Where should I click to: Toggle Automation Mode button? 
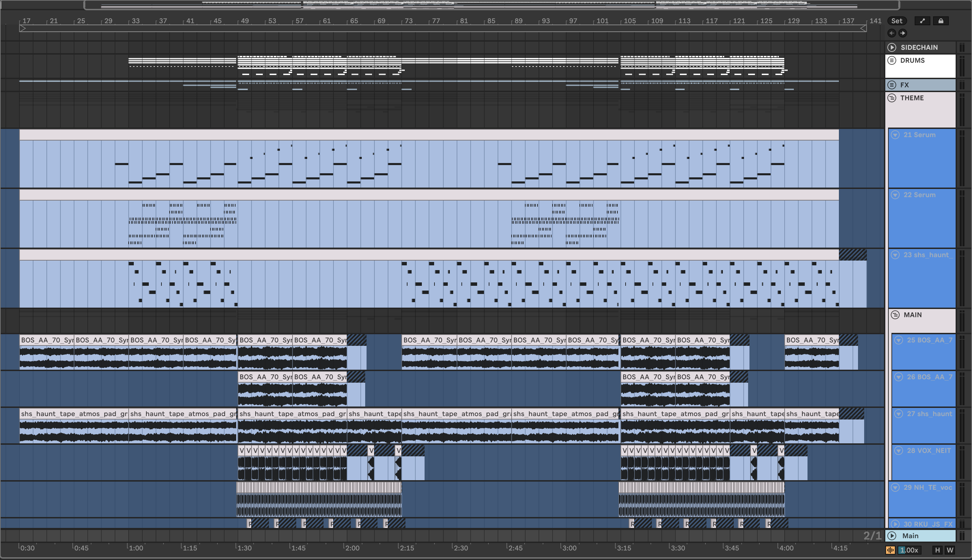point(923,21)
